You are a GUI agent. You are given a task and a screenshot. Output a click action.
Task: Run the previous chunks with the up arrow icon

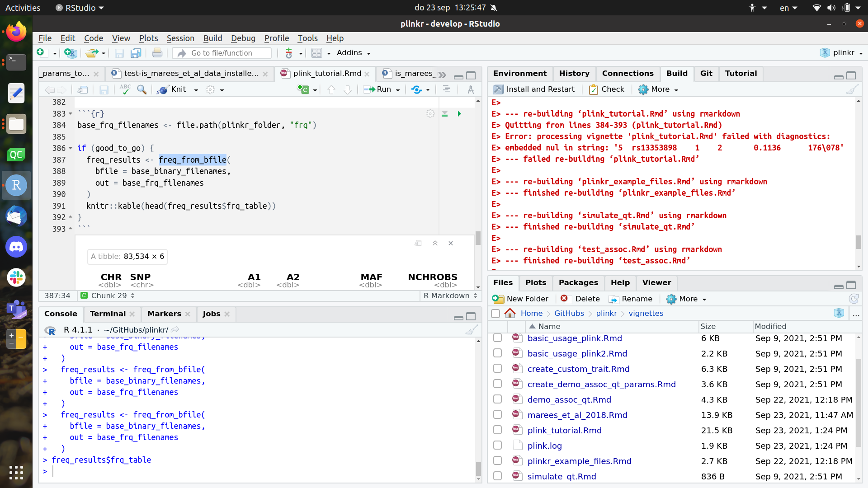pos(331,89)
